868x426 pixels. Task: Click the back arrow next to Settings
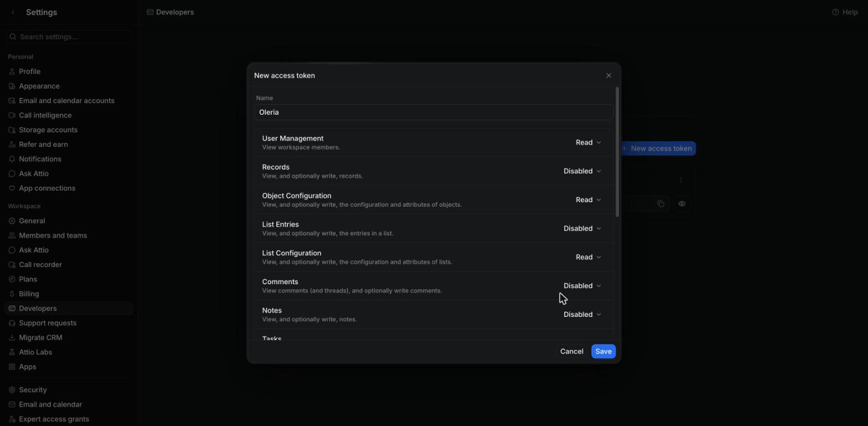[13, 12]
